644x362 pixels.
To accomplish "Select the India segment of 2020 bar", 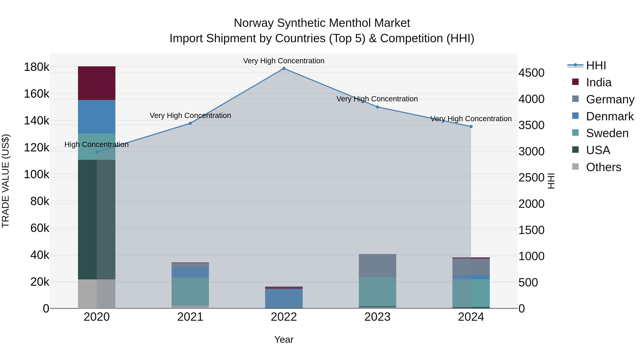I will [x=97, y=83].
